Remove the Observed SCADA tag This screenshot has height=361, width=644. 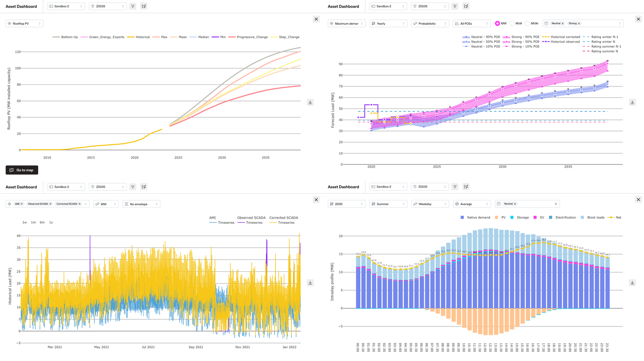[50, 204]
